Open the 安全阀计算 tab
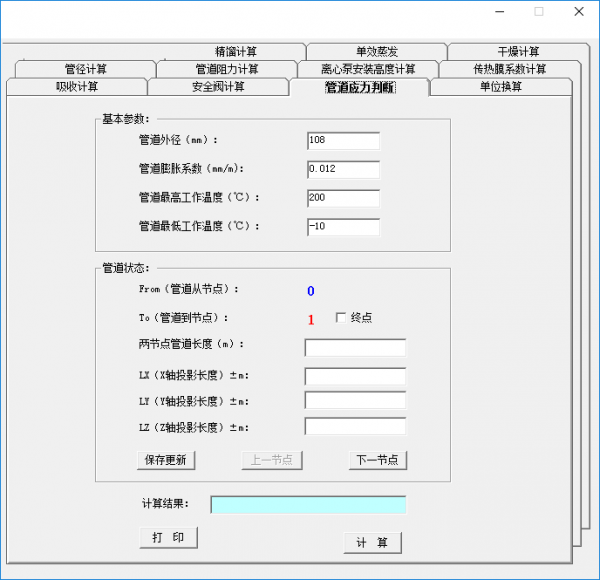The image size is (600, 580). [218, 87]
